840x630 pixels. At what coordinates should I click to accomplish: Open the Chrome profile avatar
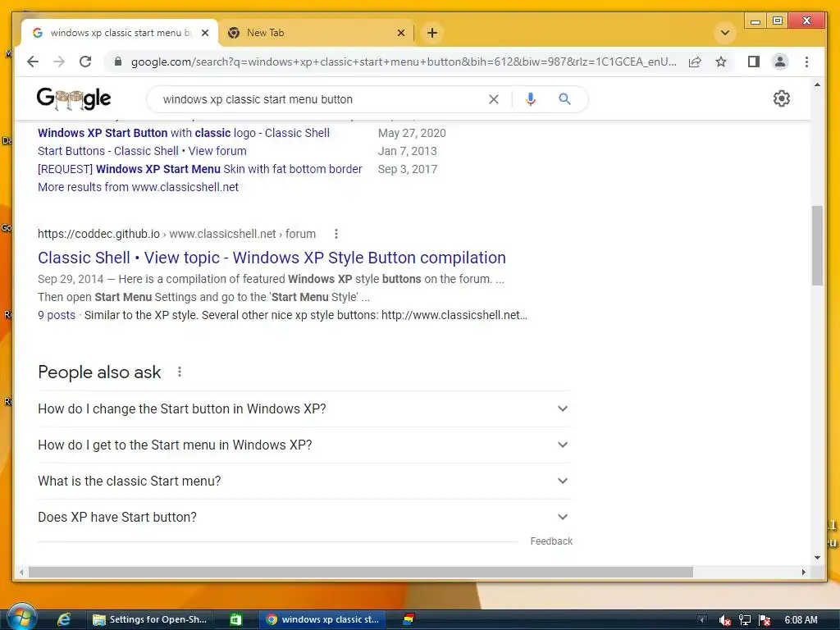[x=780, y=62]
